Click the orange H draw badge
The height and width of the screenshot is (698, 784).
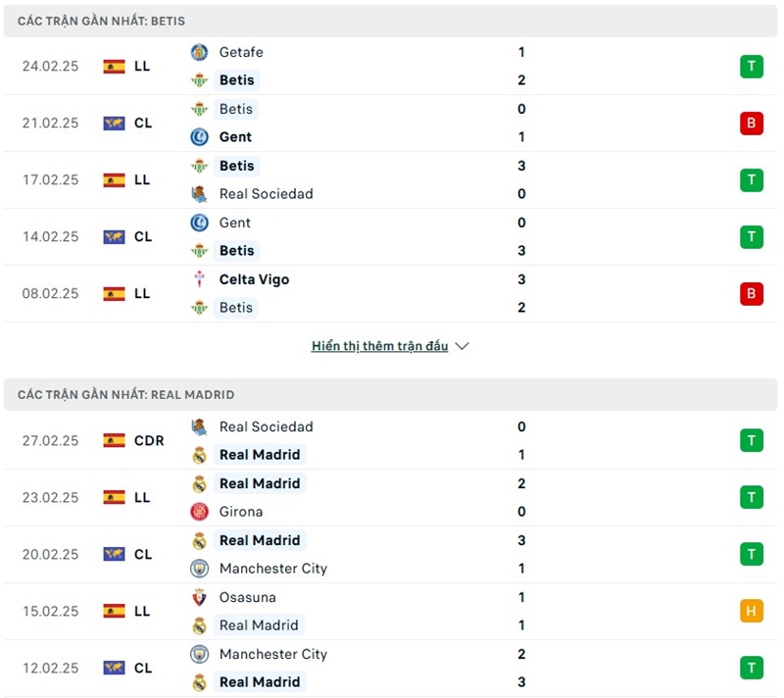pyautogui.click(x=752, y=611)
